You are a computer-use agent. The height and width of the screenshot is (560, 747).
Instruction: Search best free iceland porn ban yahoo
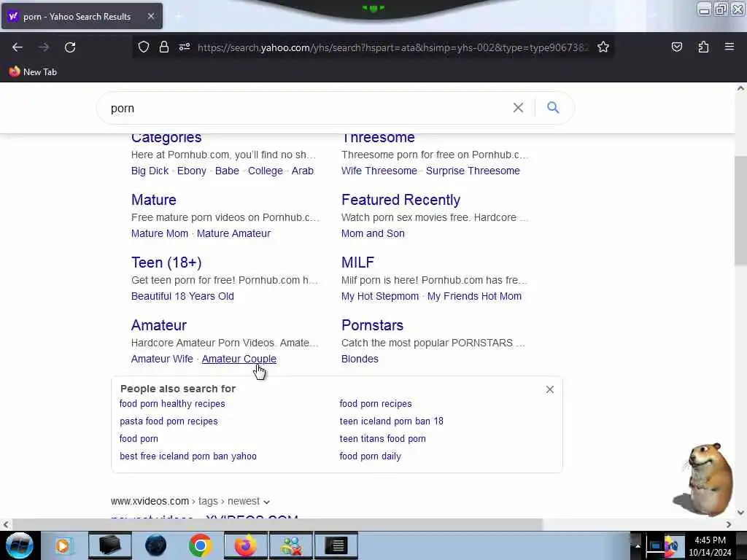188,456
